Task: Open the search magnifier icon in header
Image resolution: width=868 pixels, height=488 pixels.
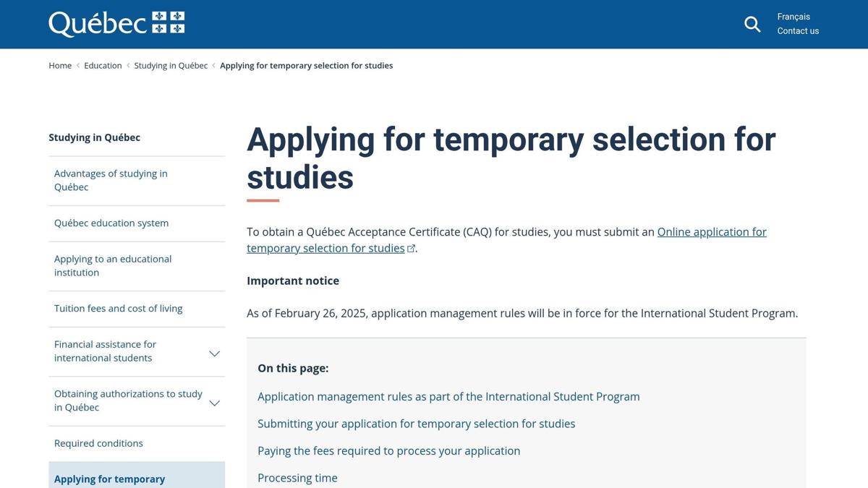Action: (x=752, y=25)
